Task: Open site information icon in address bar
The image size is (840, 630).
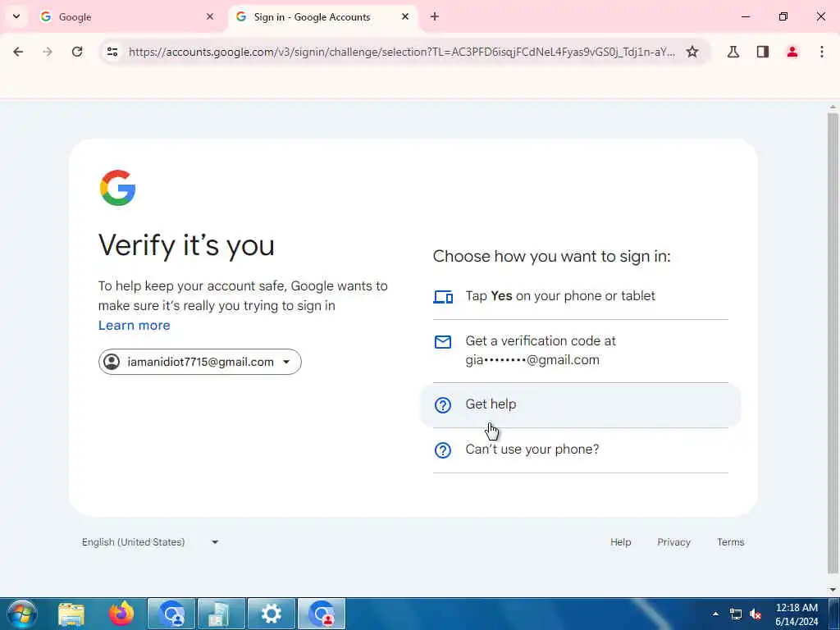Action: click(x=112, y=52)
